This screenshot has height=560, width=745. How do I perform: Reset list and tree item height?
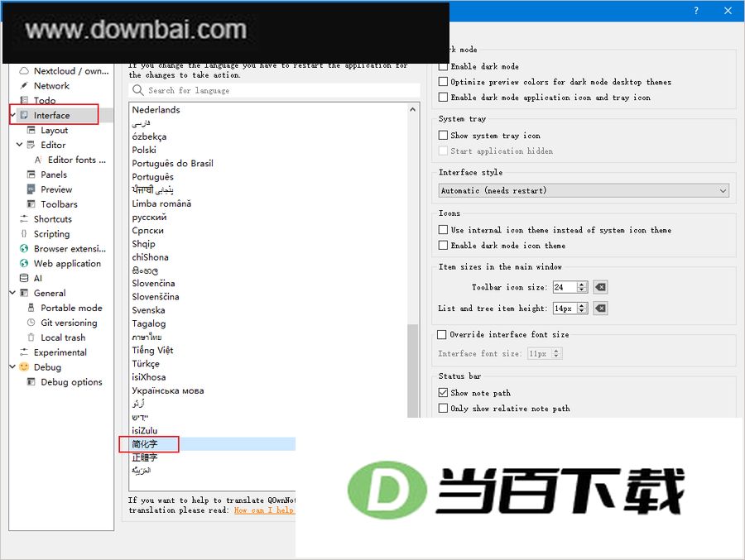[x=601, y=309]
